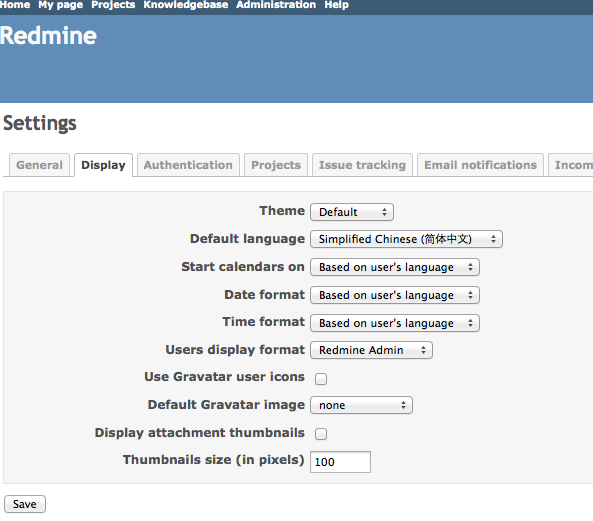This screenshot has height=521, width=593.
Task: Open the Projects top menu link
Action: [x=113, y=5]
